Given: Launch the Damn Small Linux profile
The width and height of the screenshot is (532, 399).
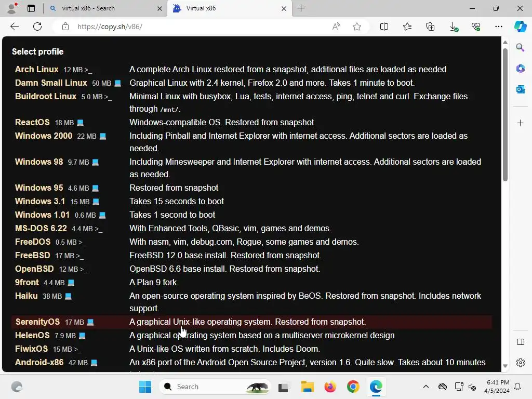Looking at the screenshot, I should pos(51,83).
